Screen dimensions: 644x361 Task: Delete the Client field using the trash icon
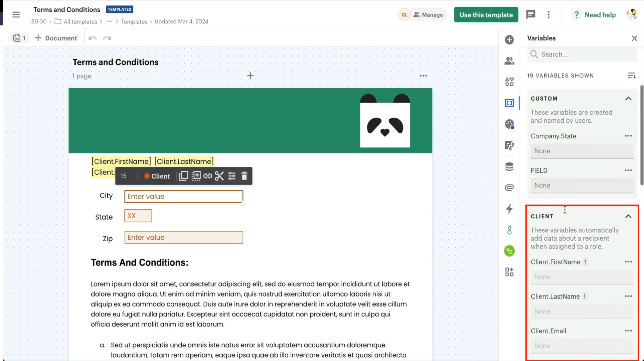244,176
